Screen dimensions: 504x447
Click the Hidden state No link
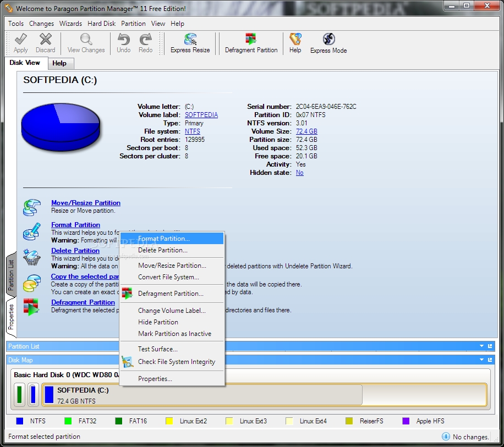299,173
